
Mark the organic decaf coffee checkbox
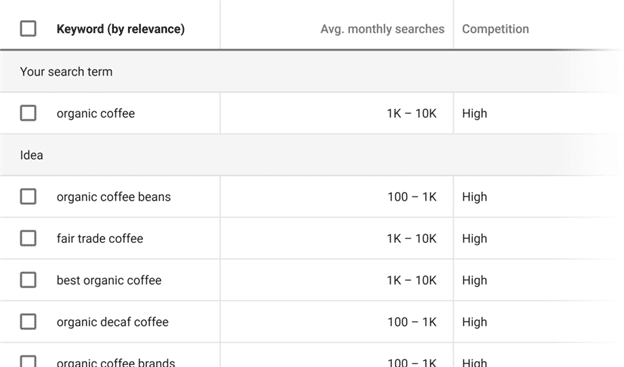pos(28,322)
